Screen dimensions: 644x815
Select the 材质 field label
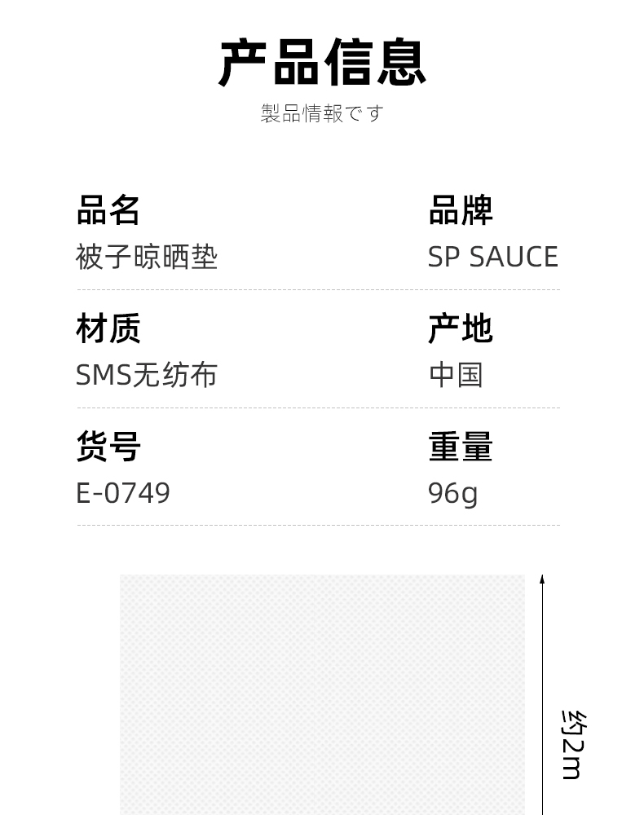[108, 328]
